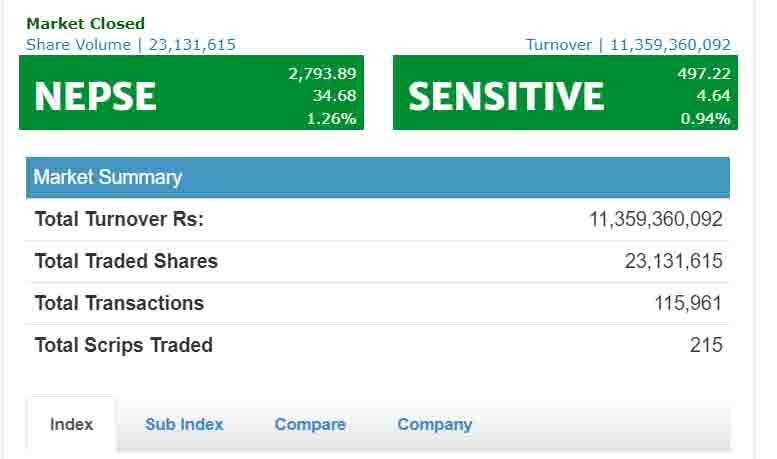The height and width of the screenshot is (459, 777).
Task: Switch to the Index tab
Action: [x=71, y=424]
